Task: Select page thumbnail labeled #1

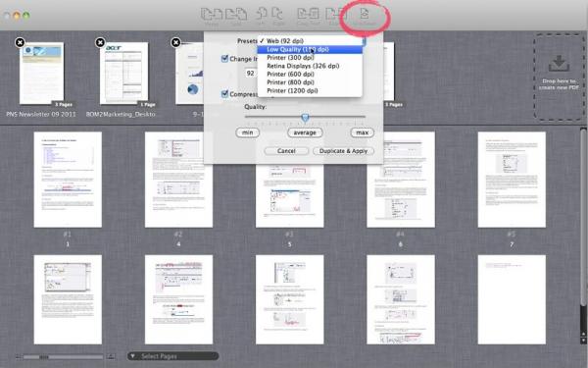Action: (x=68, y=180)
